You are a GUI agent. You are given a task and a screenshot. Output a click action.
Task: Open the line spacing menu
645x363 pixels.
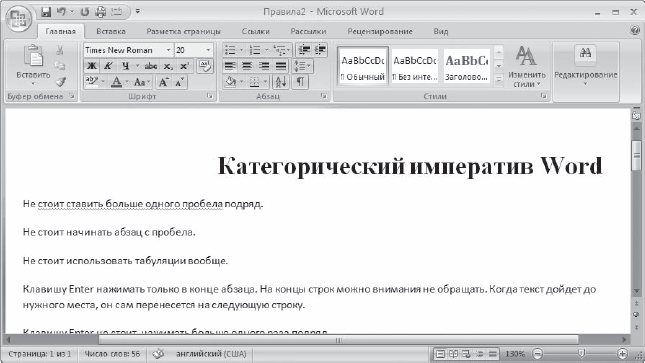tap(302, 66)
